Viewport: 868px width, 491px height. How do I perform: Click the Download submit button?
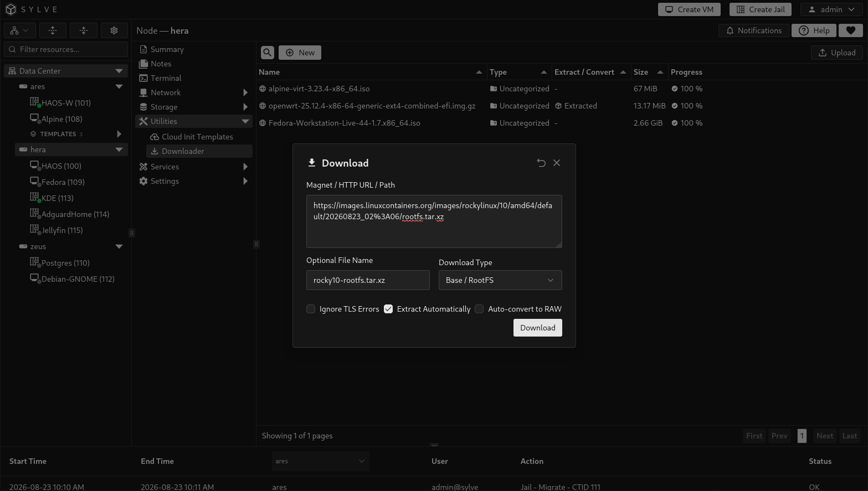click(x=538, y=328)
